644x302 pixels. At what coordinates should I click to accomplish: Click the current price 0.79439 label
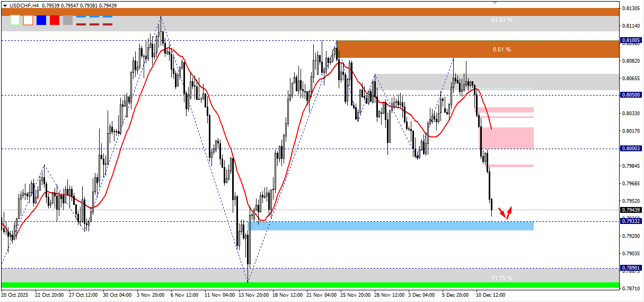(x=631, y=210)
